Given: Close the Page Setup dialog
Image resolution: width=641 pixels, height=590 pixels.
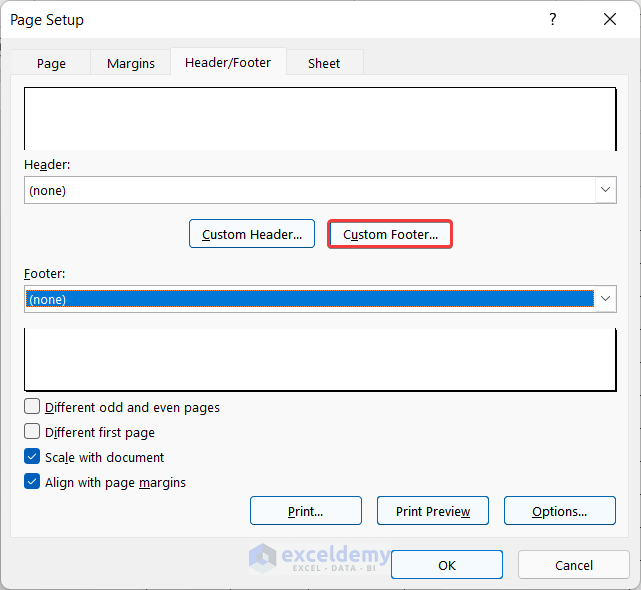Looking at the screenshot, I should tap(610, 20).
